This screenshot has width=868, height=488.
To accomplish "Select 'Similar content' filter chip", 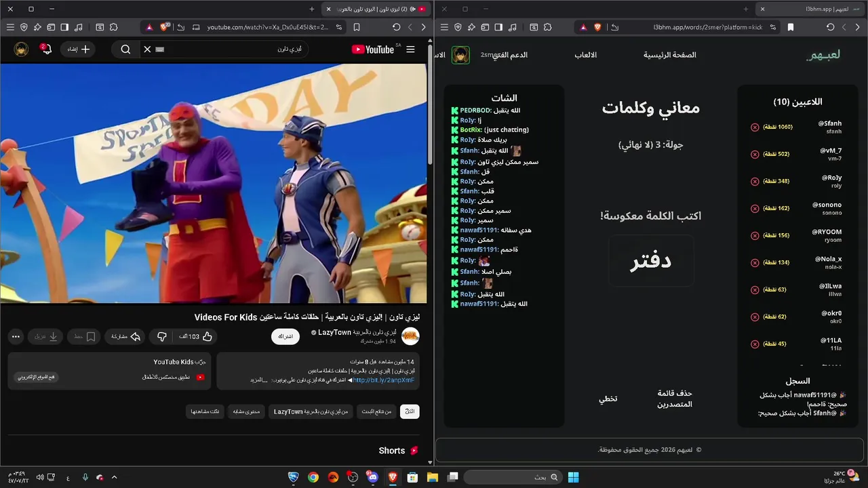I will pos(245,411).
